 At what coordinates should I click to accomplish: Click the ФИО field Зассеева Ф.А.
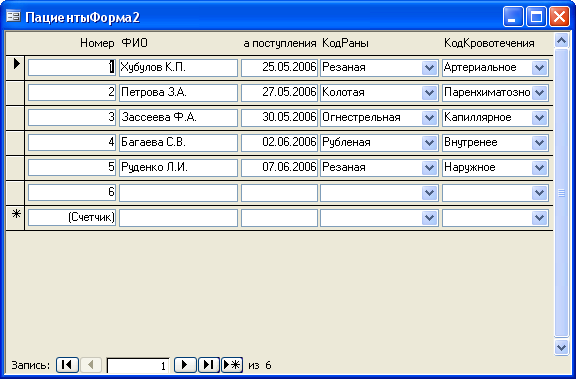178,118
